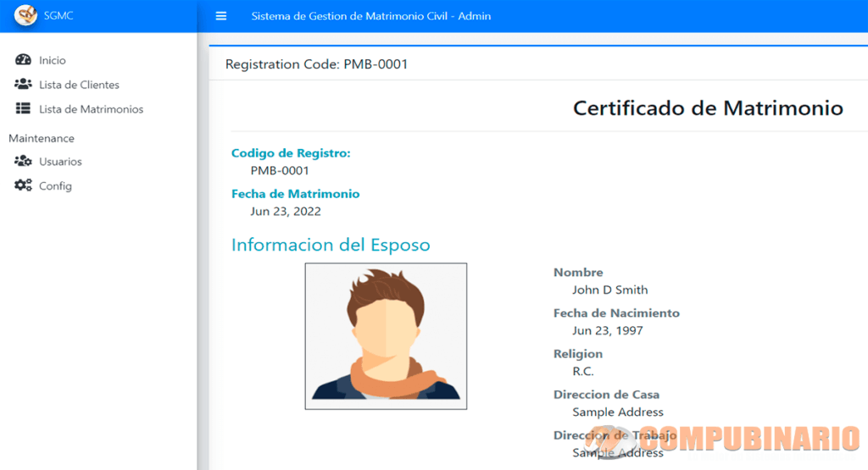This screenshot has height=470, width=868.
Task: Toggle the sidebar hamburger menu
Action: 221,16
